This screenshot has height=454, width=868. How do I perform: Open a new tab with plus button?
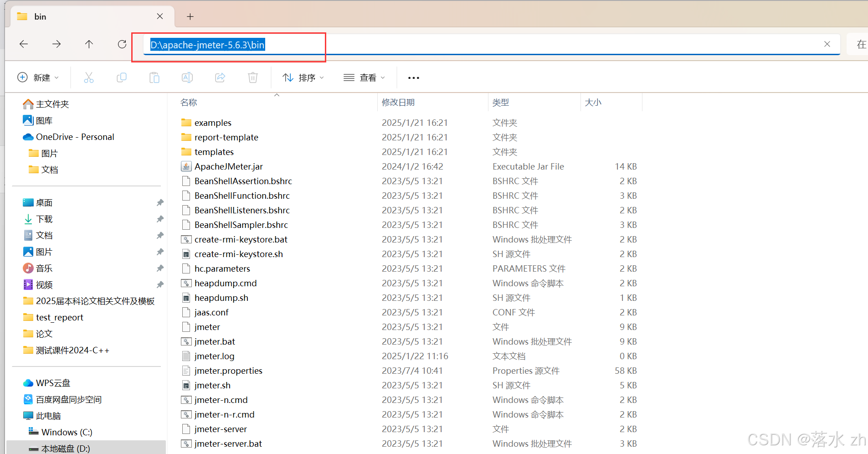(190, 17)
